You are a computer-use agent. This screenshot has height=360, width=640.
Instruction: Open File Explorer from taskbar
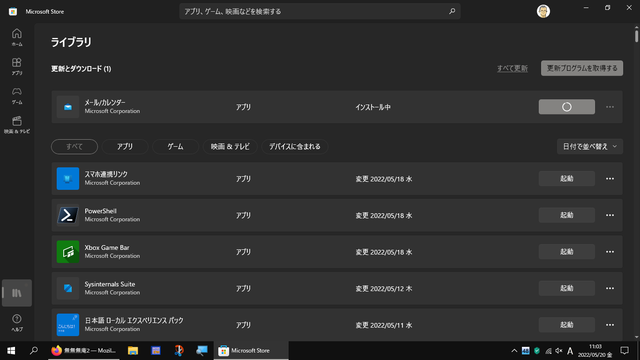133,351
